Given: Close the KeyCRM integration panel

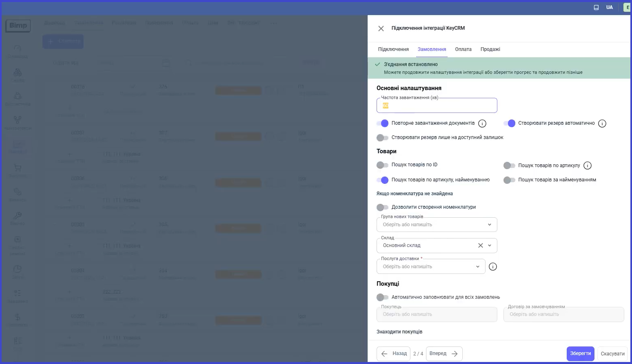Looking at the screenshot, I should pos(381,29).
